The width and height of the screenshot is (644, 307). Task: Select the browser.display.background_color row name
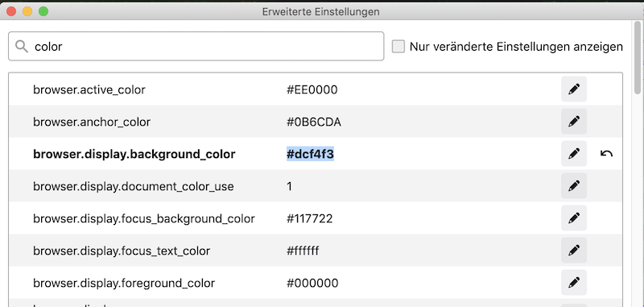coord(134,154)
